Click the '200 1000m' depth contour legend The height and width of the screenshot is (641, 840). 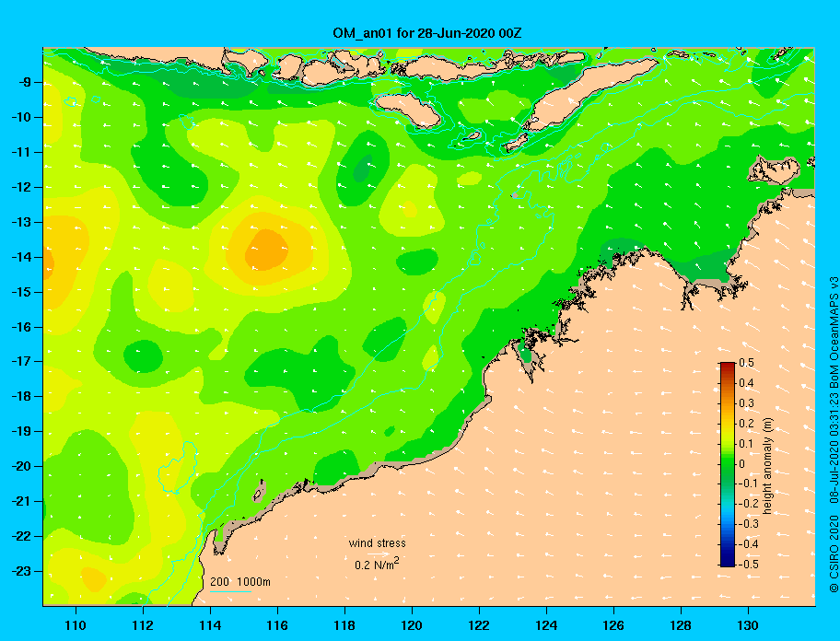(240, 581)
